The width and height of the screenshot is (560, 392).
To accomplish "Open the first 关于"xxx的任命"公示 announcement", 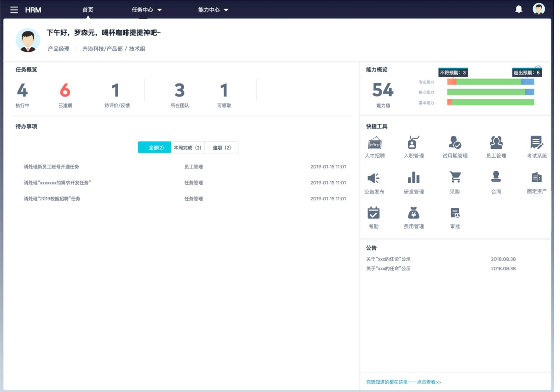I will [x=388, y=259].
